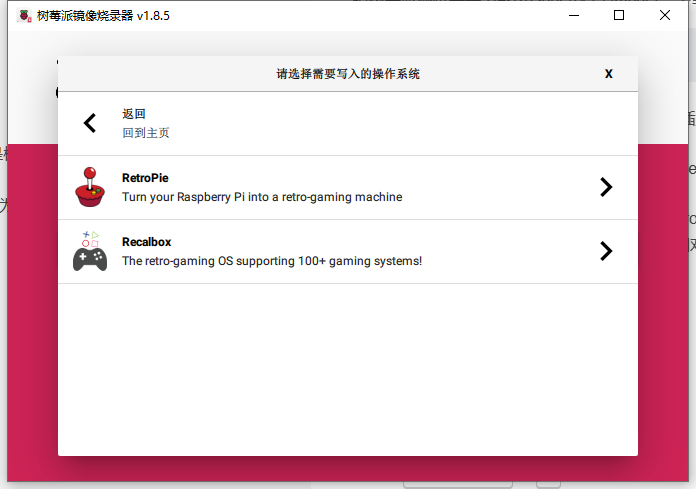The height and width of the screenshot is (489, 696).
Task: Click the Recalbox title text
Action: point(146,242)
